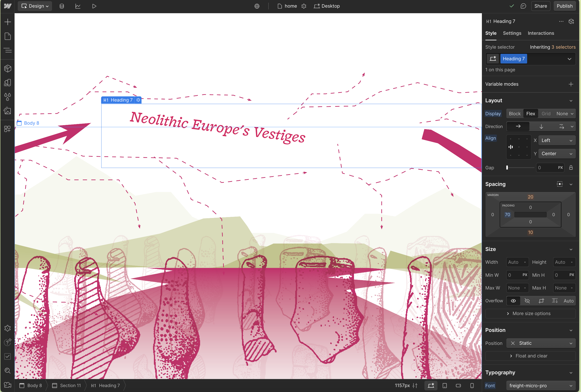Open the freight-micro-pro font dropdown
The height and width of the screenshot is (392, 581).
(x=541, y=385)
